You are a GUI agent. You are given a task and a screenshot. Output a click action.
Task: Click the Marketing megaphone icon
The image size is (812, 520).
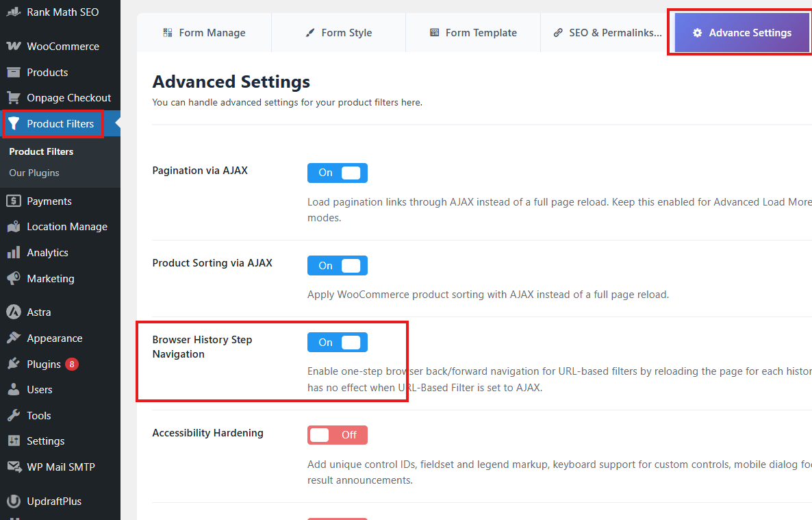click(x=13, y=279)
